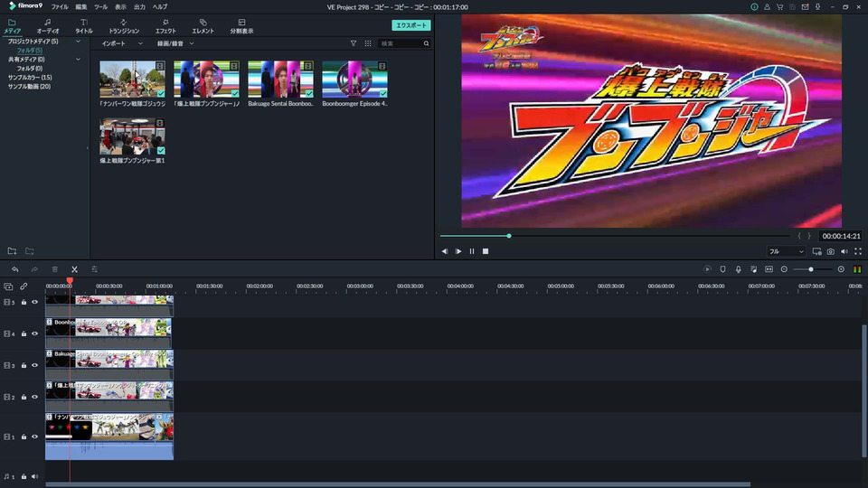This screenshot has height=488, width=868.
Task: Open the ツール menu
Action: [100, 7]
